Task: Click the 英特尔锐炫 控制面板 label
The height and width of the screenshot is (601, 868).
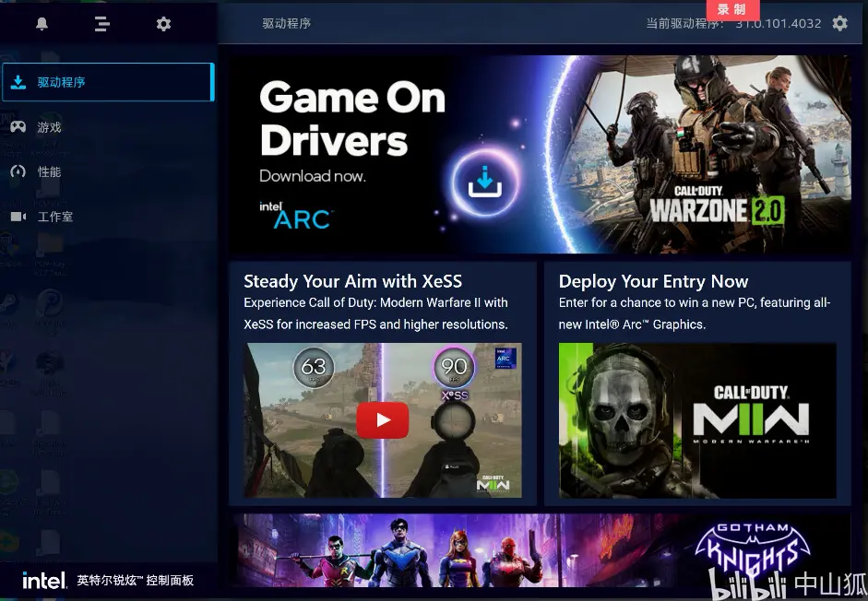Action: [135, 580]
